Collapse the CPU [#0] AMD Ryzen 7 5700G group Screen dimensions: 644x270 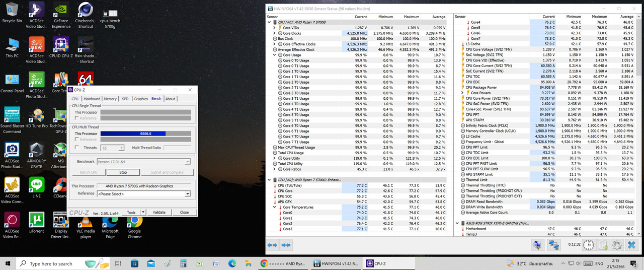click(x=270, y=22)
